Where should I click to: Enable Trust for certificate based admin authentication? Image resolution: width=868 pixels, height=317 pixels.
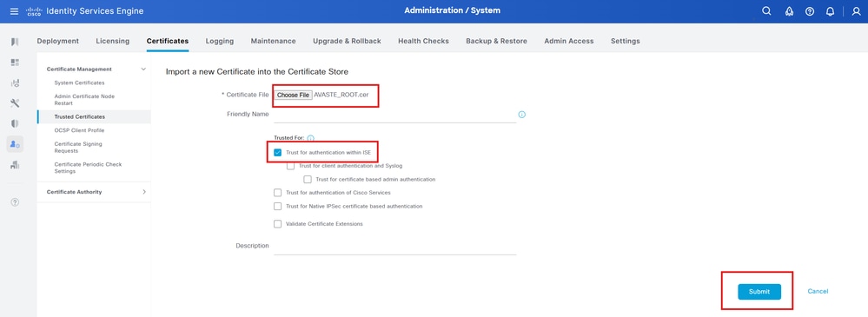(308, 179)
